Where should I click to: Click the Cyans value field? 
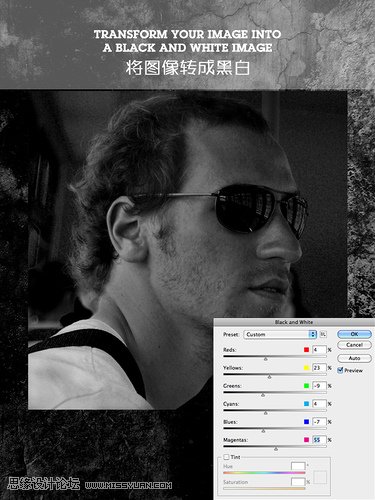[x=319, y=404]
